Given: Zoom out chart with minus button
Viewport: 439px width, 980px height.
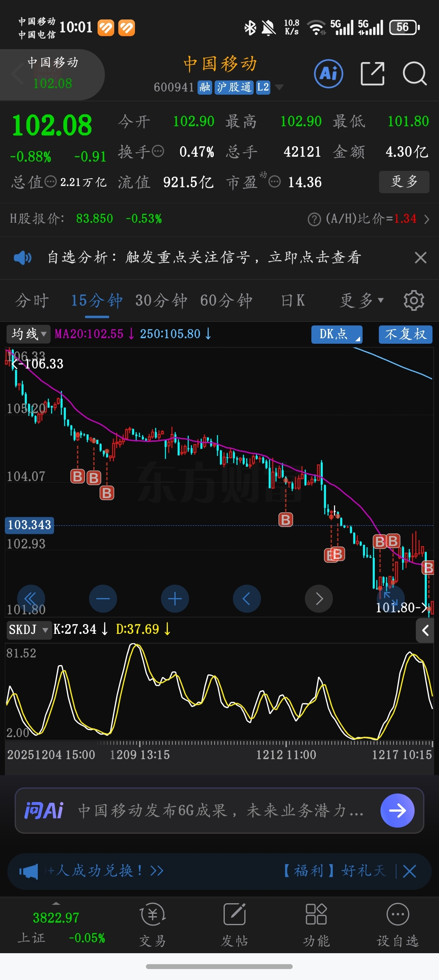Looking at the screenshot, I should [103, 598].
